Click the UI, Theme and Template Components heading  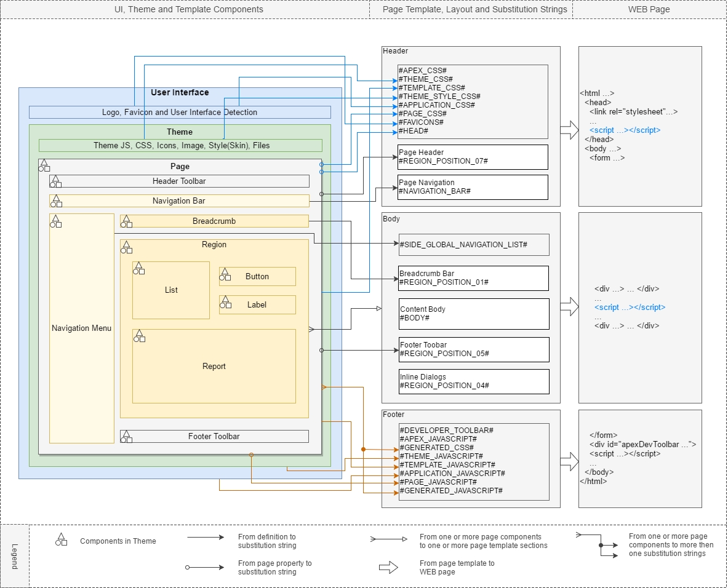[188, 9]
